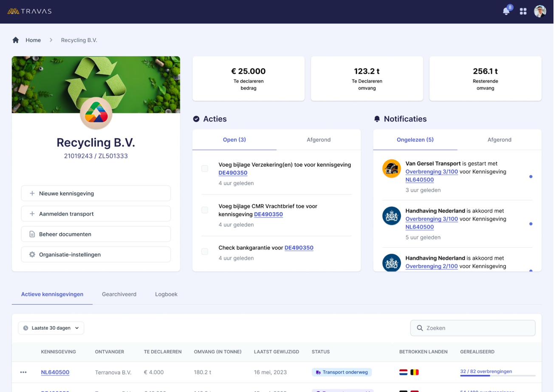The height and width of the screenshot is (392, 559).
Task: Check the Verzekering(en) bijlage action
Action: 207,170
